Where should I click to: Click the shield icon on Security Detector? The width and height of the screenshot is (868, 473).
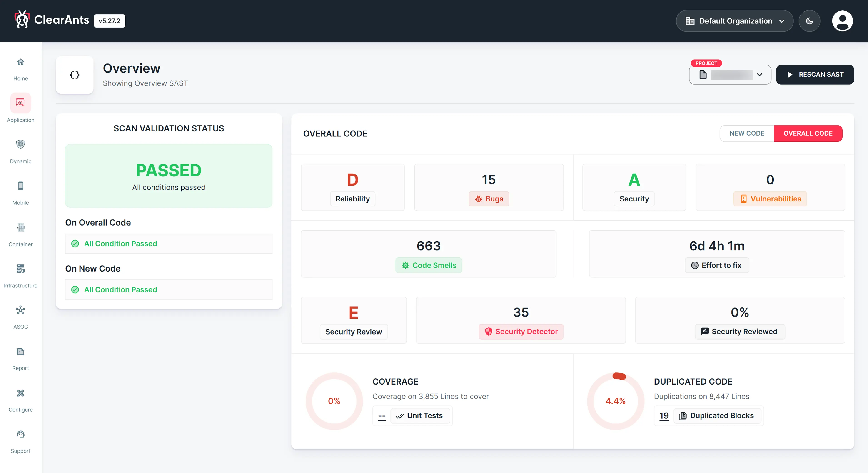click(x=488, y=332)
